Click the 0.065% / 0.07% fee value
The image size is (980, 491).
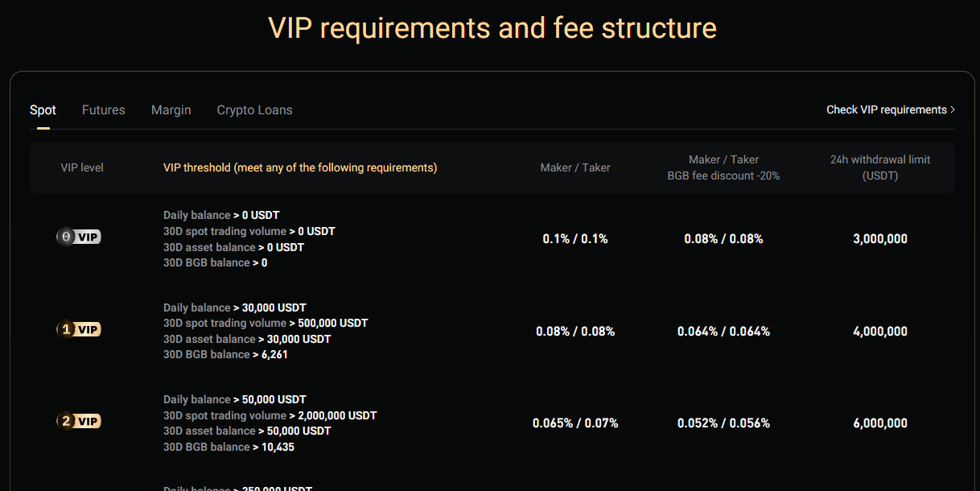pyautogui.click(x=575, y=423)
